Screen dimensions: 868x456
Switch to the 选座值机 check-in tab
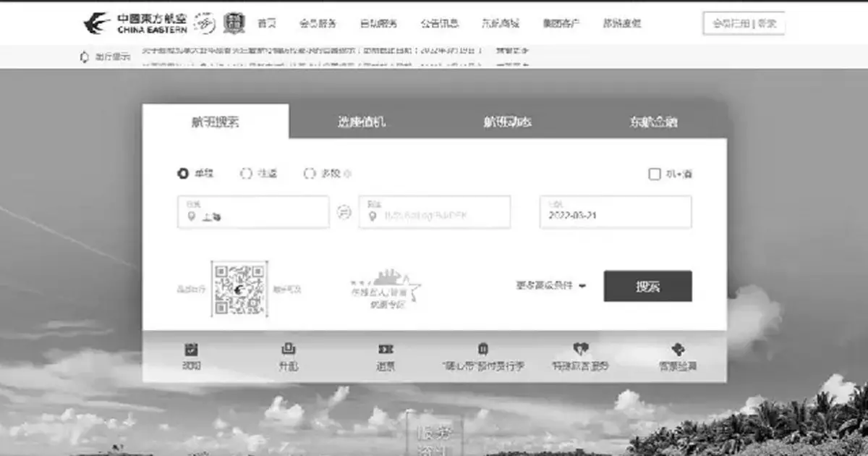(362, 122)
